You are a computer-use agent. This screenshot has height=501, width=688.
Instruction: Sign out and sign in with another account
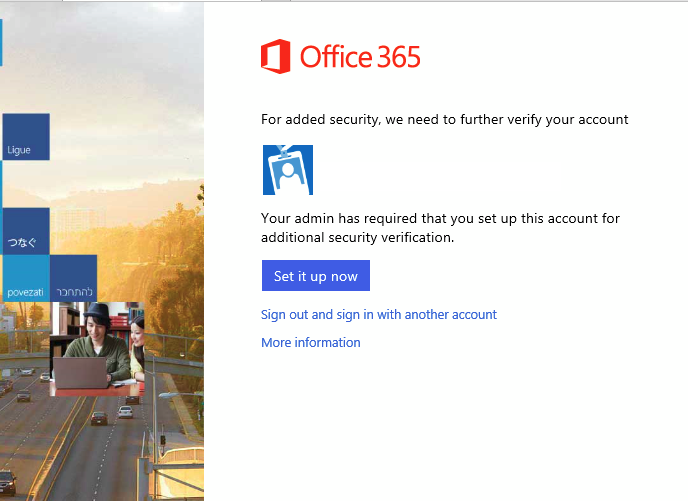pyautogui.click(x=378, y=314)
